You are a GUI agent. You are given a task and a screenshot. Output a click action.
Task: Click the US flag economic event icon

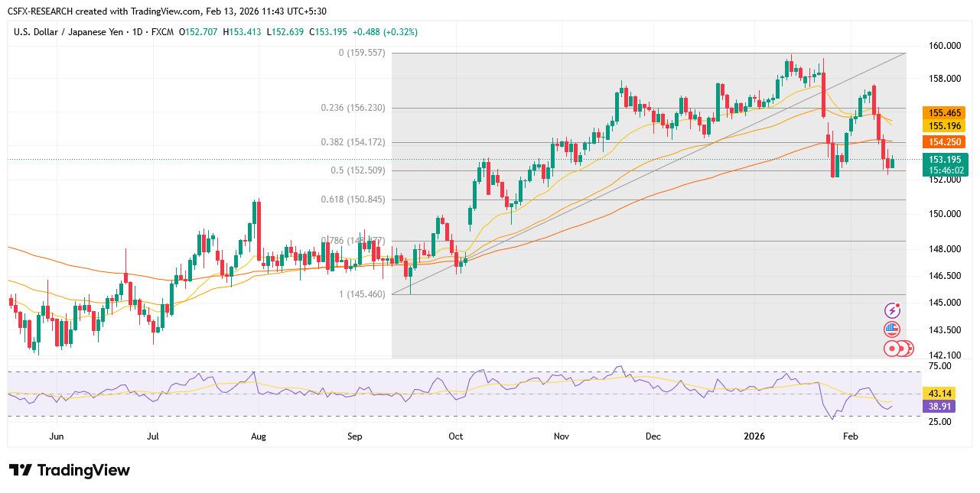tap(892, 329)
